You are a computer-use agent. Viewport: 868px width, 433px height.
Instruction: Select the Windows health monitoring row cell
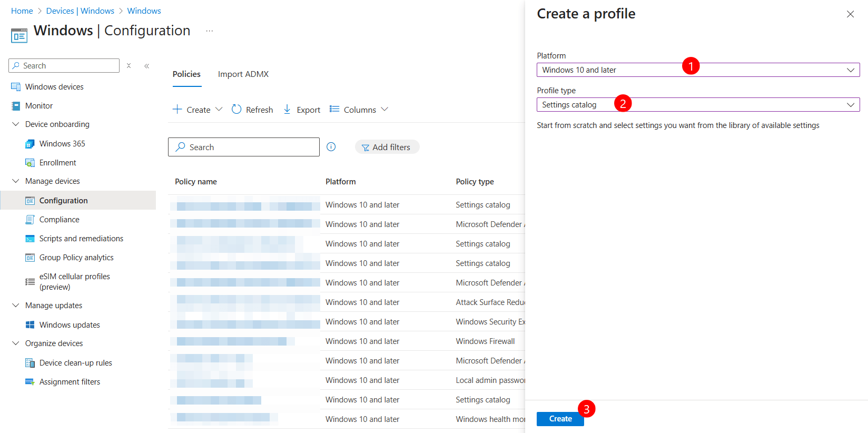[490, 419]
